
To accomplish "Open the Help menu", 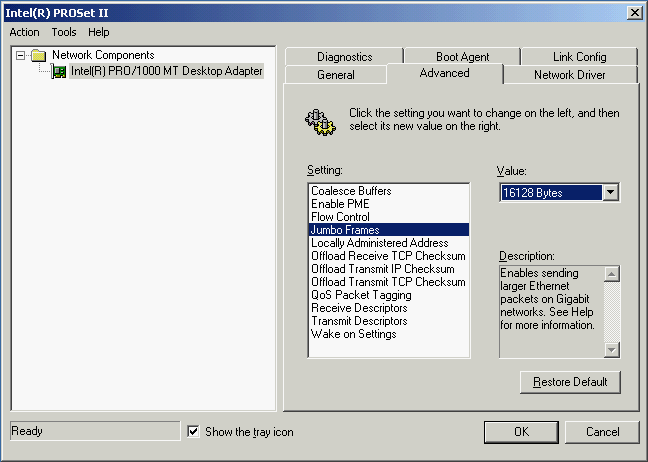I will 99,32.
